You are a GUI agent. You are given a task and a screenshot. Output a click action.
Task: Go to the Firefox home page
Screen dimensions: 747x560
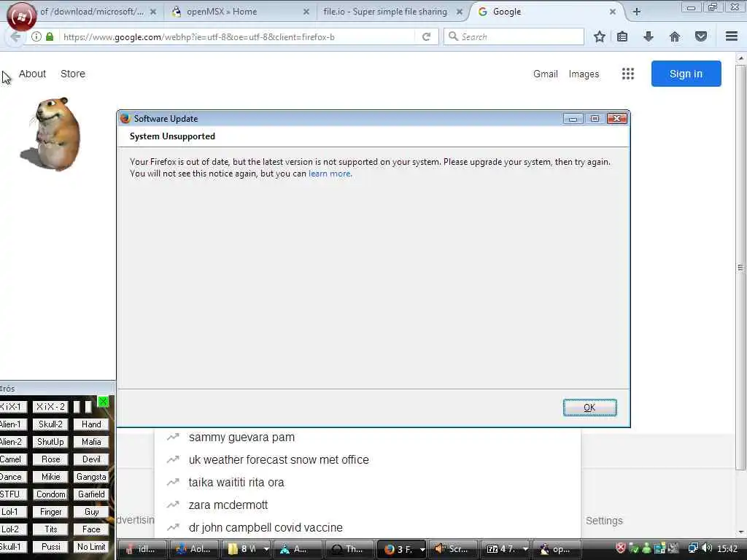pos(675,36)
